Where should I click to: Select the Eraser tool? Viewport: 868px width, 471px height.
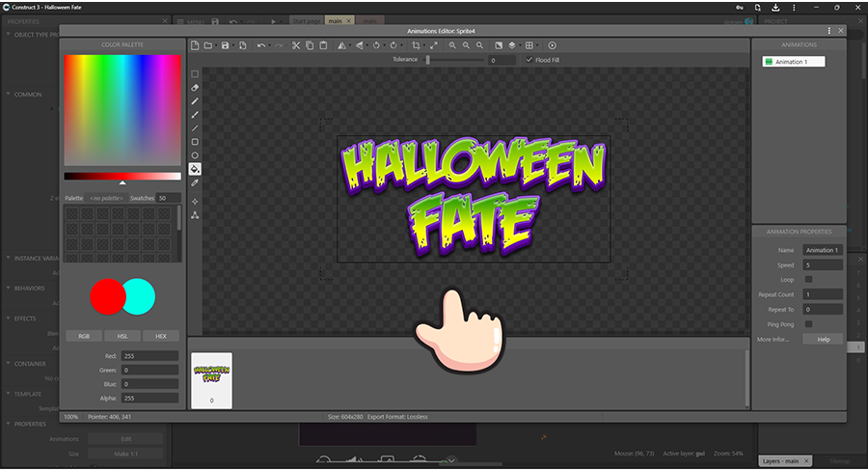pyautogui.click(x=195, y=88)
